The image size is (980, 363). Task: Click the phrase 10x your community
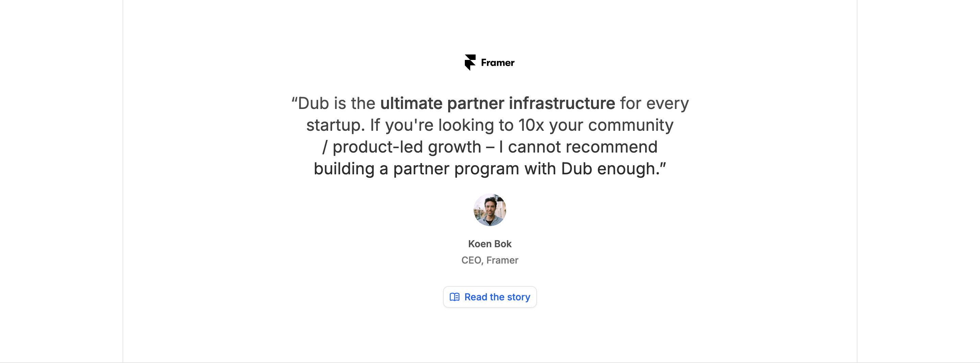tap(596, 125)
